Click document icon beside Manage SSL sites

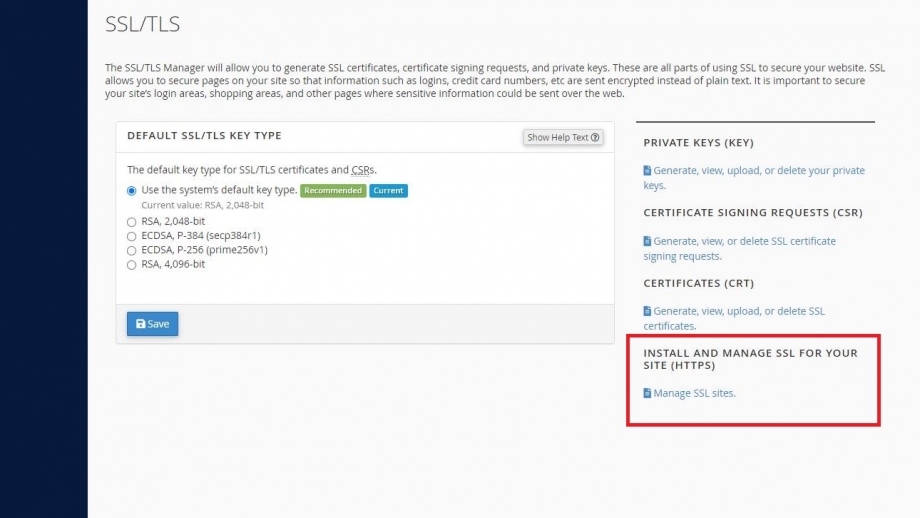point(647,393)
